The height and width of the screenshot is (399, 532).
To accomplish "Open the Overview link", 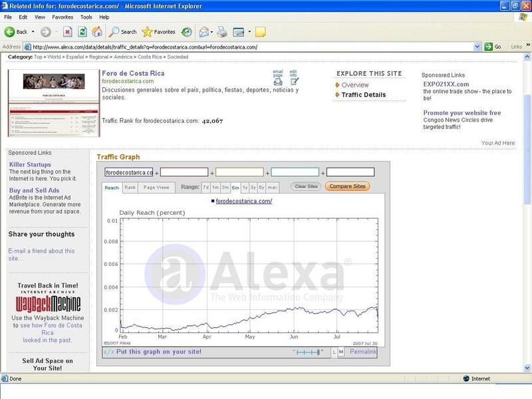I will point(355,85).
